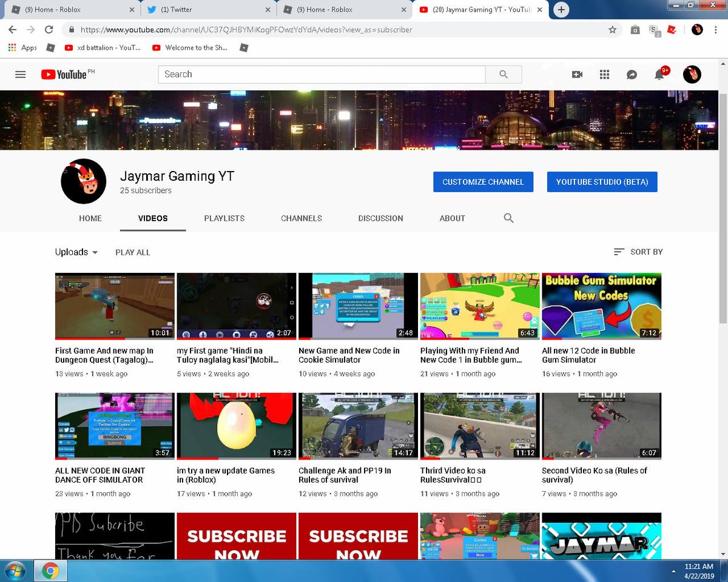This screenshot has width=728, height=582.
Task: Open video Second Video Ko sa (Rules of survival)
Action: click(x=595, y=475)
